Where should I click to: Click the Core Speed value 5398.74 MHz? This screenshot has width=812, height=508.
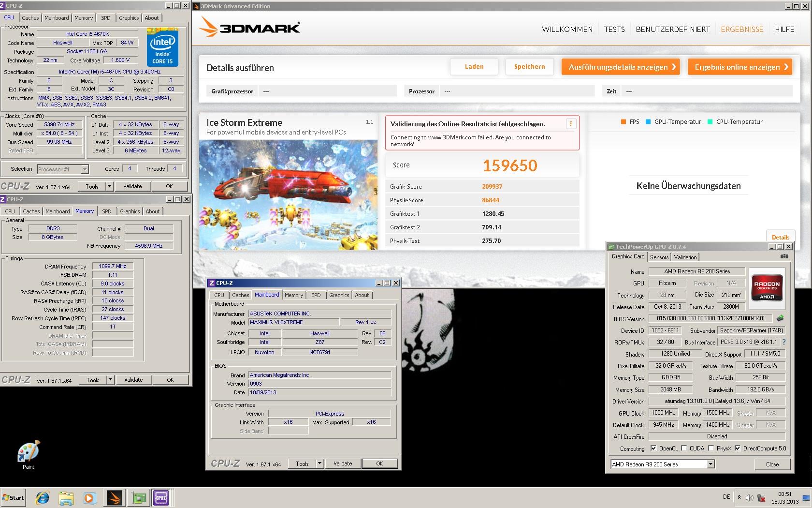59,124
